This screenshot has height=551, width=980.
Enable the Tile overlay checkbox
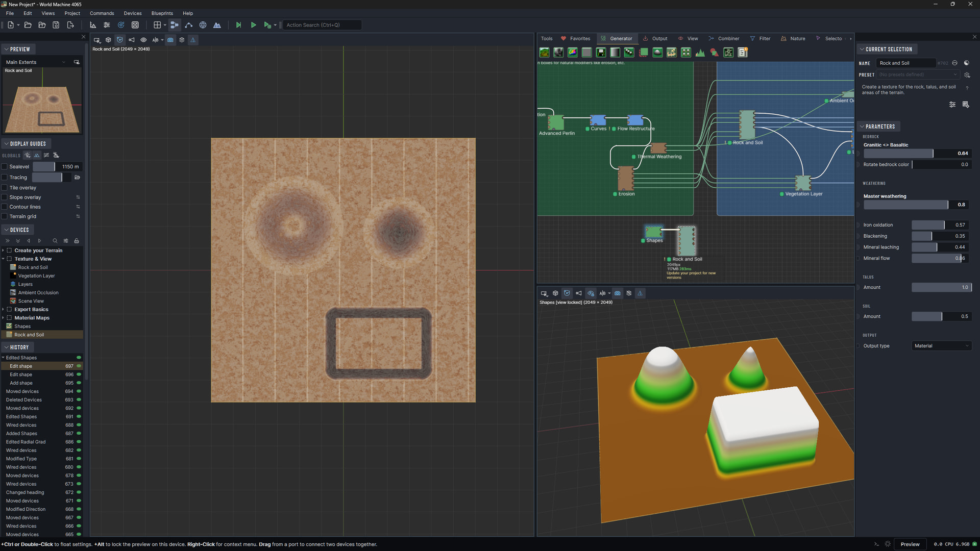(5, 188)
